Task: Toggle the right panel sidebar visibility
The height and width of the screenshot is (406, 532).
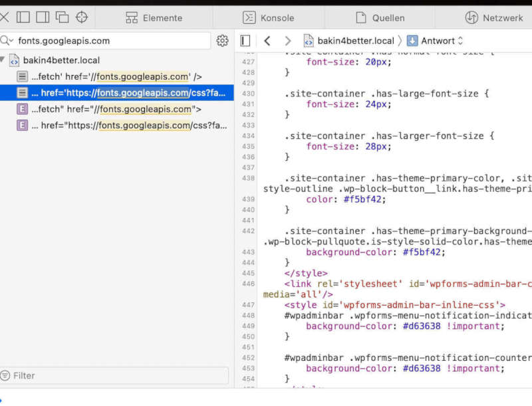Action: click(x=244, y=41)
